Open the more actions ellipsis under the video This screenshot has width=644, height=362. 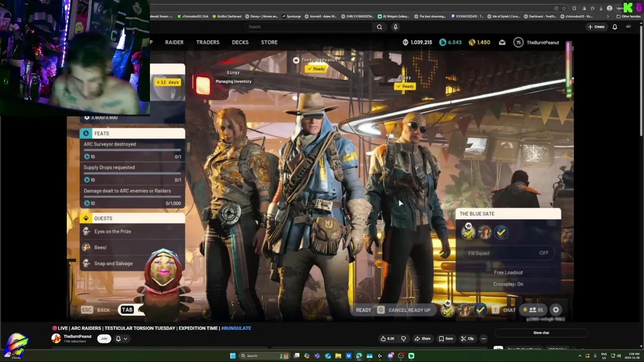click(484, 338)
